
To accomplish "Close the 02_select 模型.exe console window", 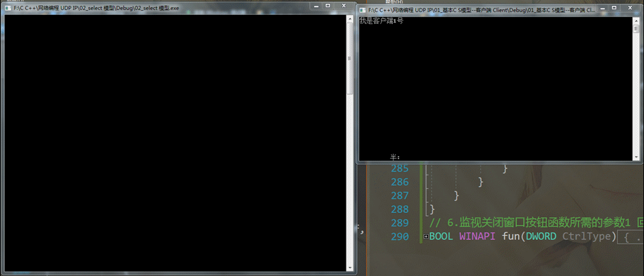I will pyautogui.click(x=344, y=6).
